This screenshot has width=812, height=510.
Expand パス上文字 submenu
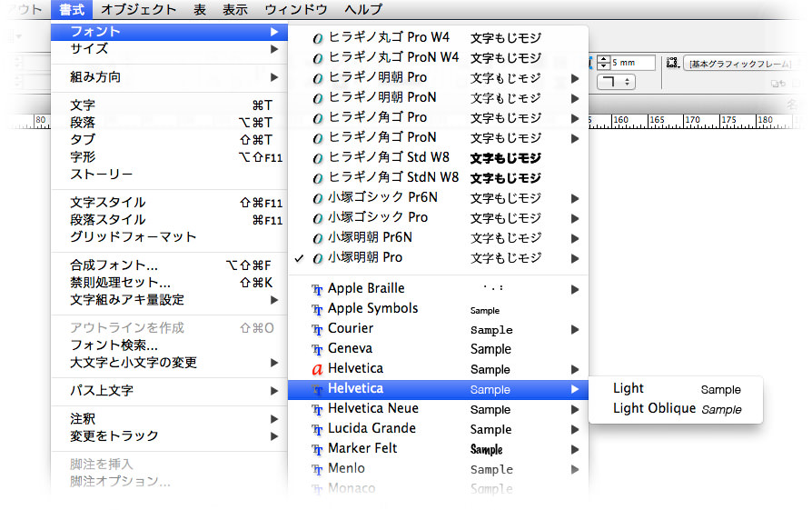[x=169, y=390]
